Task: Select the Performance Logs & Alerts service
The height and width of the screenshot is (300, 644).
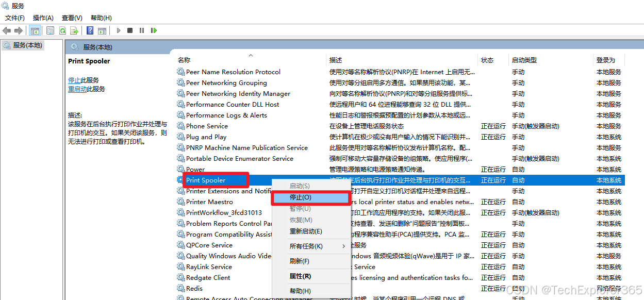Action: (226, 115)
